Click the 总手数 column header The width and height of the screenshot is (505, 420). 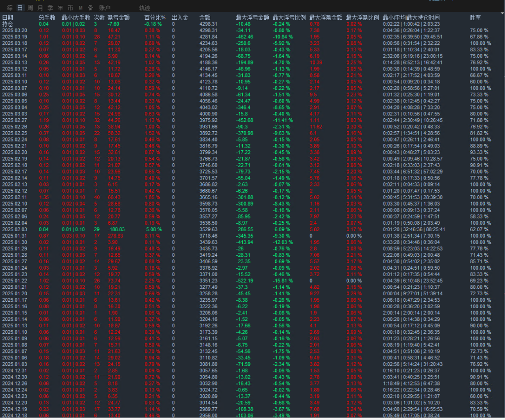(x=46, y=18)
